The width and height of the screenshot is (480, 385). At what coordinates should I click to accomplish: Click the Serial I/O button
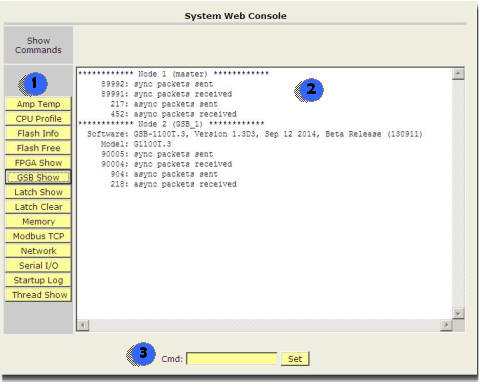click(x=38, y=265)
